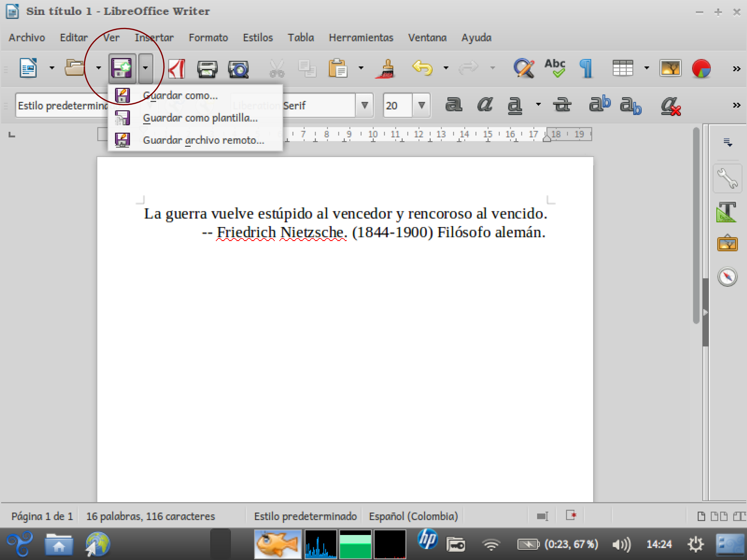Open the taskbar home folder
Screen dimensions: 747x560
coord(59,545)
